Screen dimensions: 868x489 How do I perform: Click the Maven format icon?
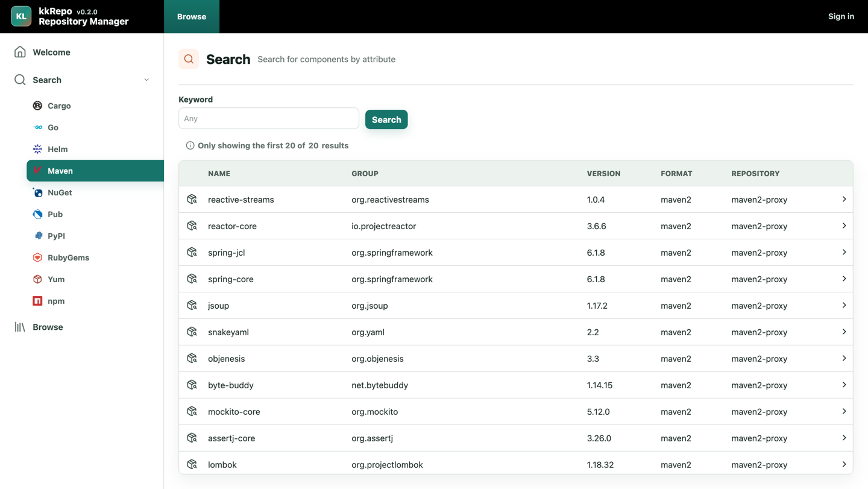click(x=37, y=171)
